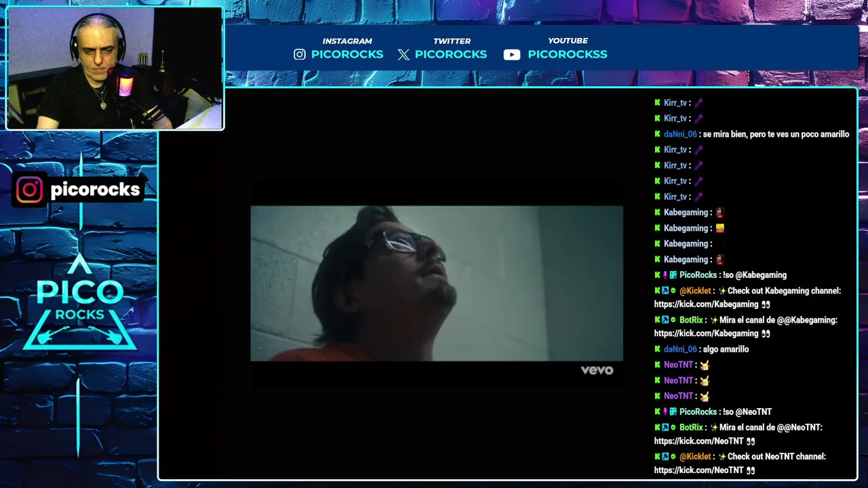Screen dimensions: 868x488
Task: Open kick.com/NeoTNT link in BotRix's message
Action: pyautogui.click(x=698, y=441)
